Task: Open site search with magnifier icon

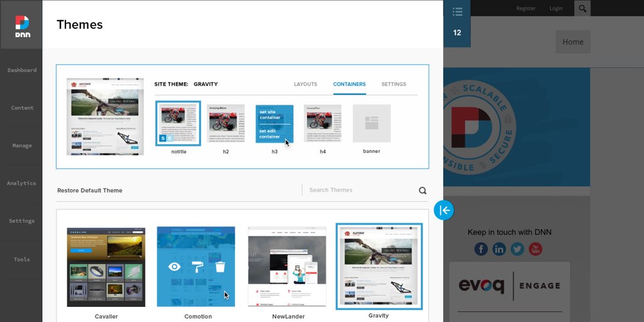Action: pyautogui.click(x=582, y=8)
